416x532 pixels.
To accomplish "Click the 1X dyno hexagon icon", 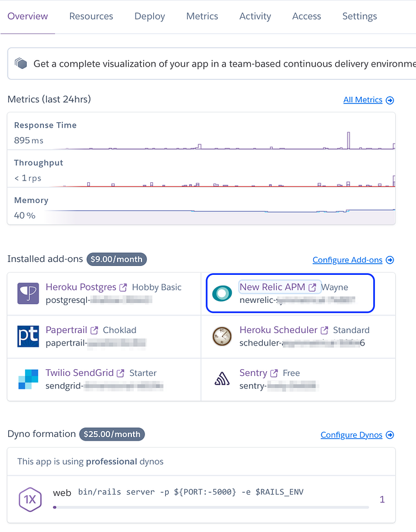I will point(30,499).
